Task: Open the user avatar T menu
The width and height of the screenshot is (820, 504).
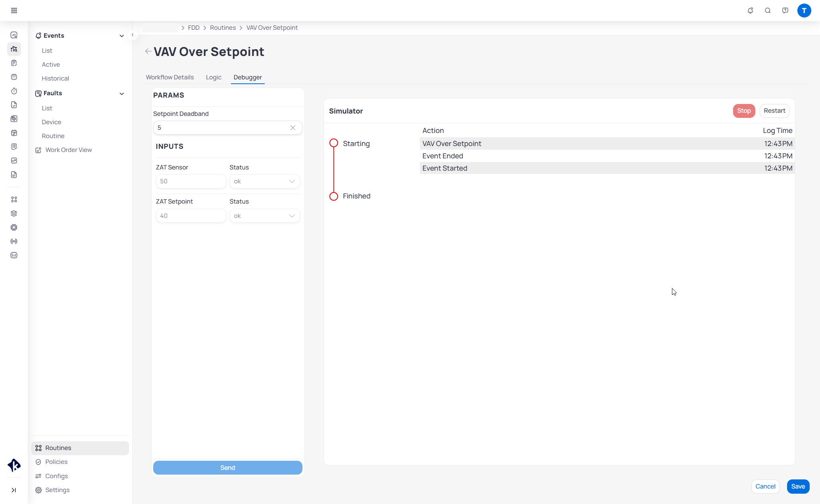Action: click(804, 10)
